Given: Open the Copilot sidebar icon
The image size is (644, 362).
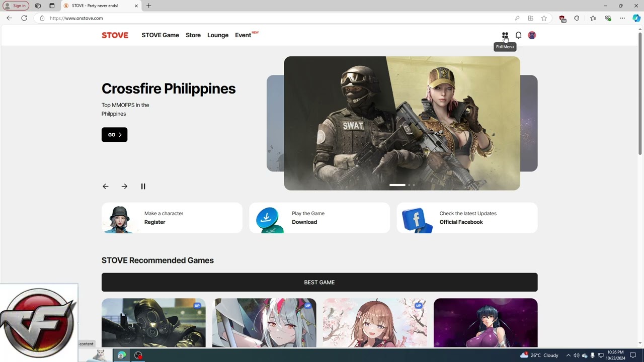Looking at the screenshot, I should coord(636,18).
